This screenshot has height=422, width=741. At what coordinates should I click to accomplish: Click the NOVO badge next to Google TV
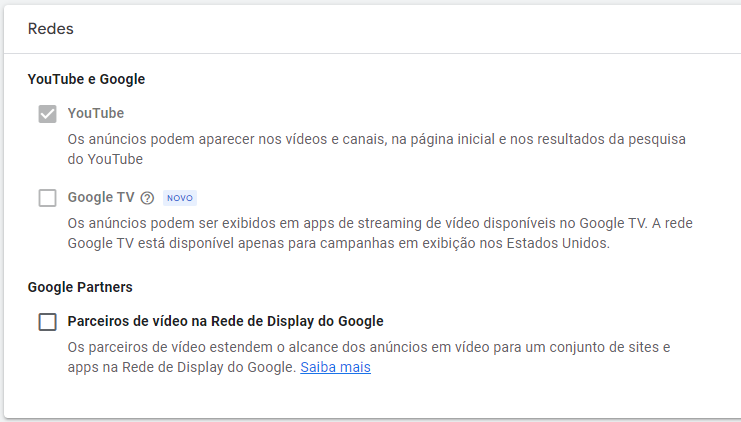click(180, 198)
